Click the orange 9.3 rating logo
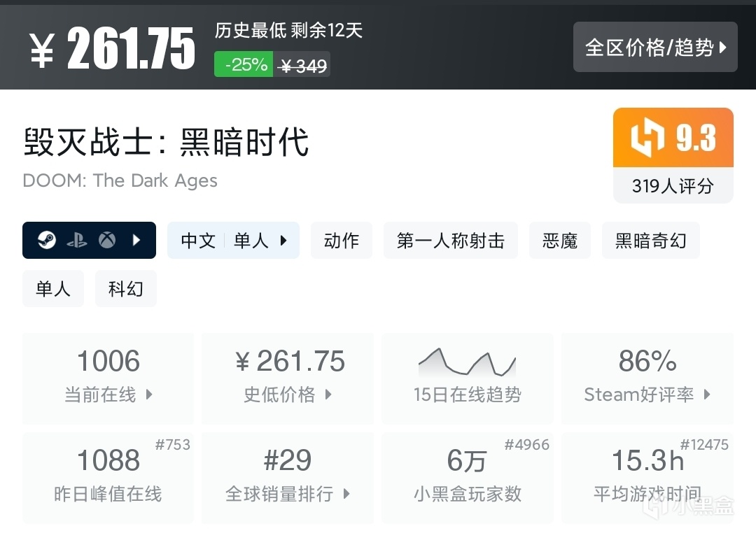Viewport: 756px width, 533px height. (673, 138)
